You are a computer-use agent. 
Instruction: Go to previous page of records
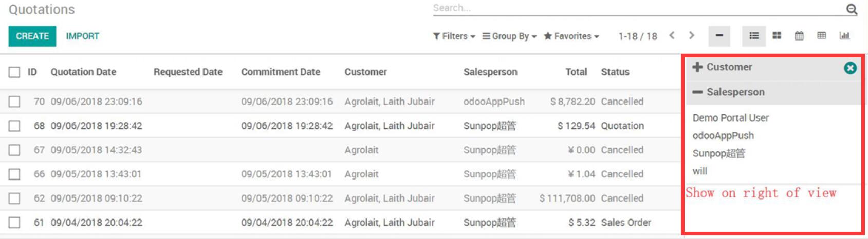[x=672, y=35]
